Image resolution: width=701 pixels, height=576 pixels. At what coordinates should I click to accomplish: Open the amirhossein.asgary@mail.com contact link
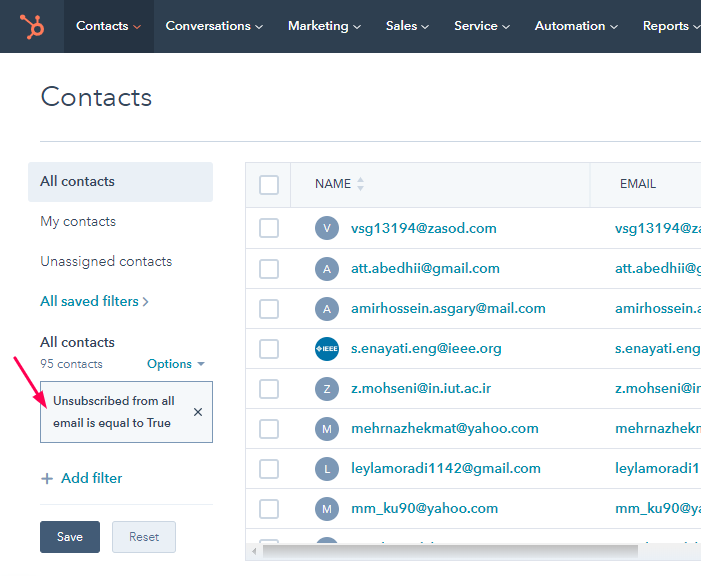[448, 308]
